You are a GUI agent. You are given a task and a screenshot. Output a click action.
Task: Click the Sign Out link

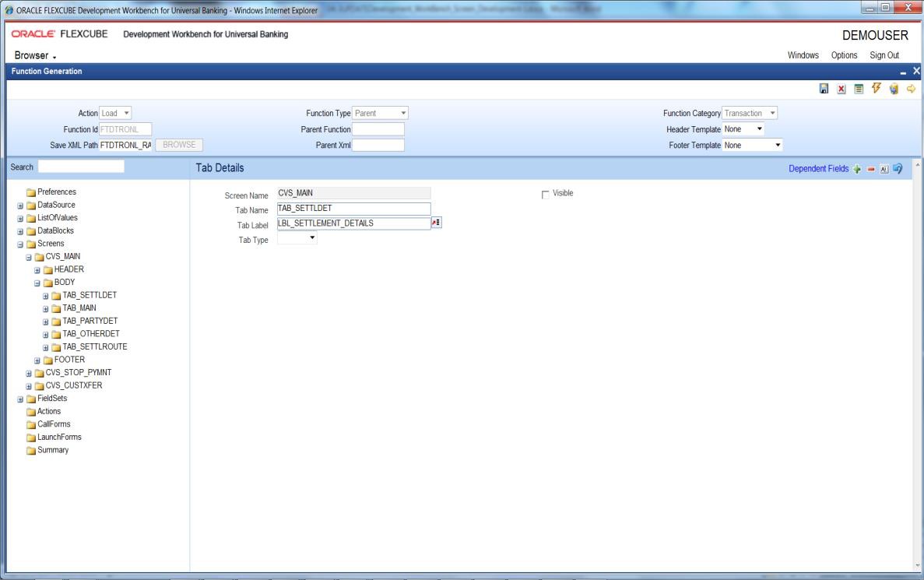tap(884, 55)
